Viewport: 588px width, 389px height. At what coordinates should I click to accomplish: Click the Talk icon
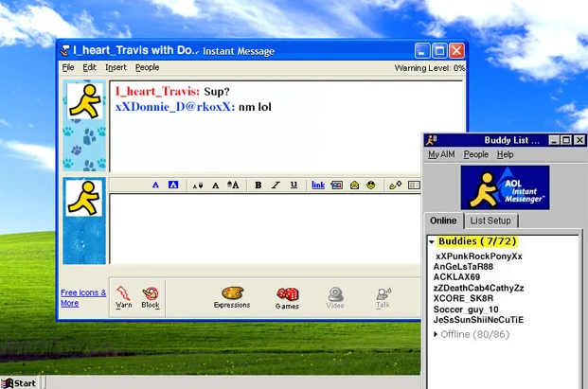[383, 294]
